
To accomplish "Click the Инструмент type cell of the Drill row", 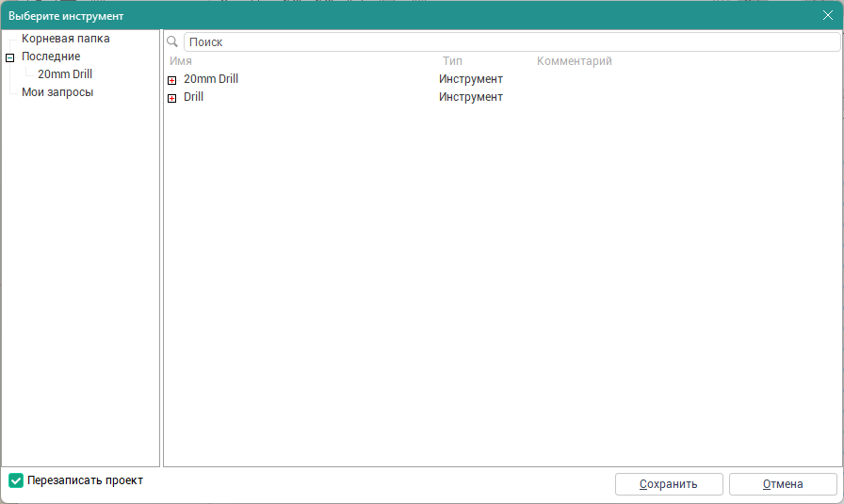I will [470, 97].
